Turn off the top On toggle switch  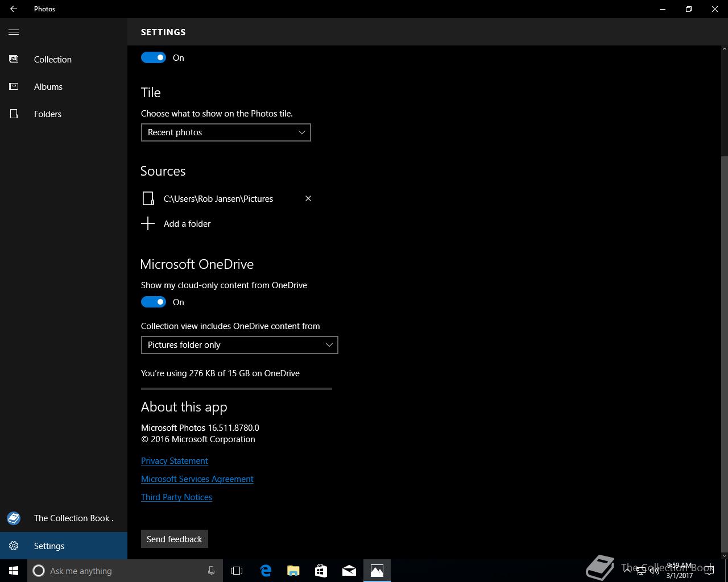coord(154,57)
